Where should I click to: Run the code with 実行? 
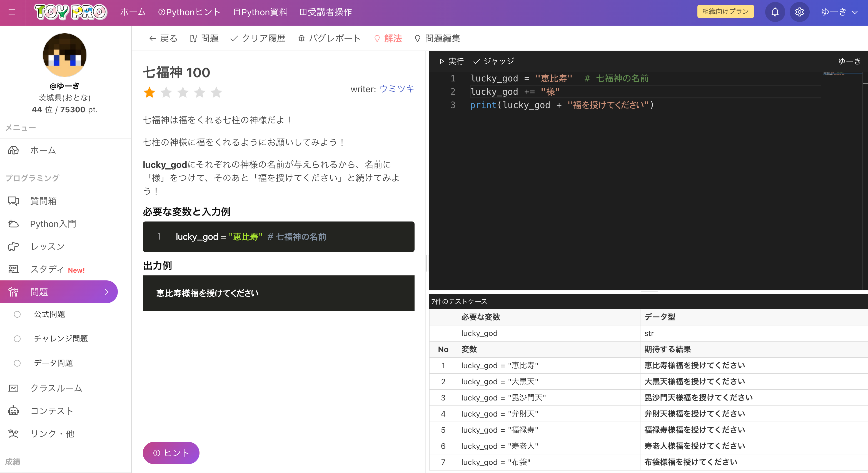[x=452, y=61]
